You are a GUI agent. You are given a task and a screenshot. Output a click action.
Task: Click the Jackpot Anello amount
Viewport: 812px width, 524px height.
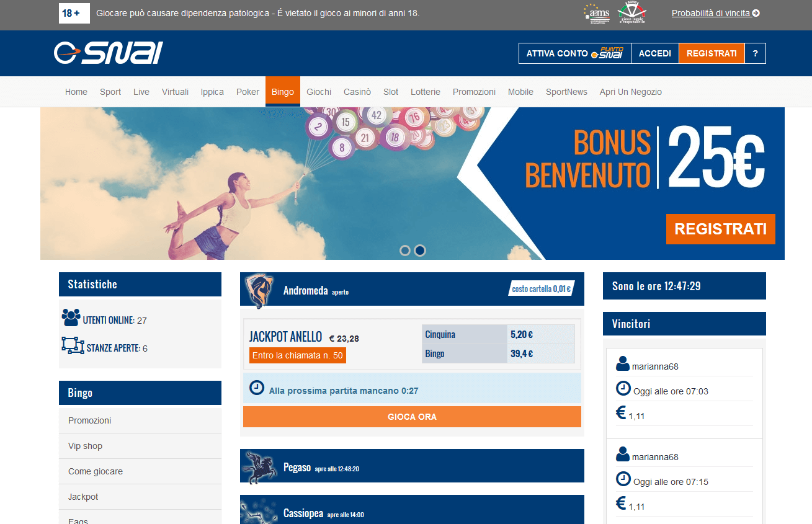[344, 339]
